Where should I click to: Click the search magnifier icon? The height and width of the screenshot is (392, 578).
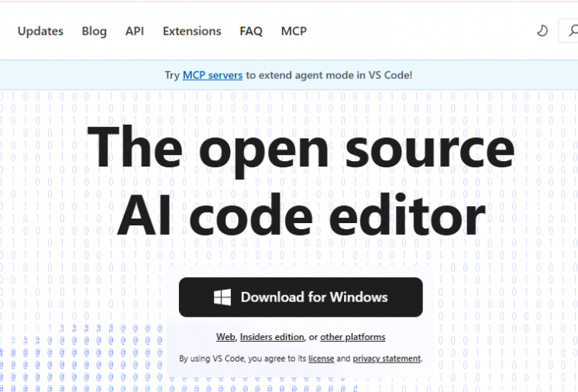572,31
